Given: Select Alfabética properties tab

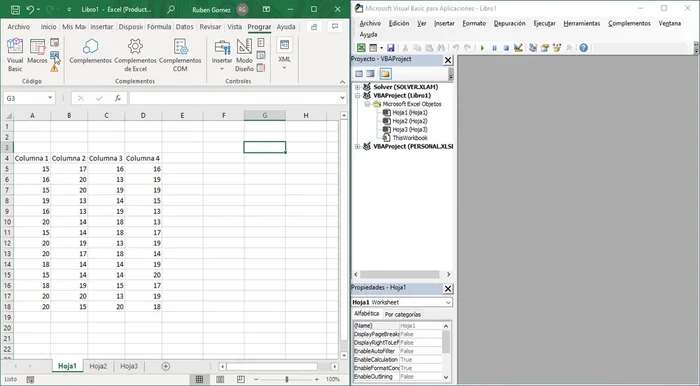Looking at the screenshot, I should [367, 314].
